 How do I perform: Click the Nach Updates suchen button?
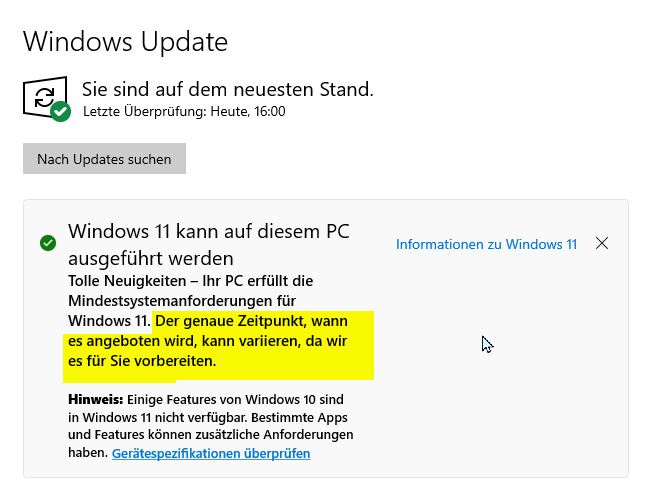click(104, 159)
